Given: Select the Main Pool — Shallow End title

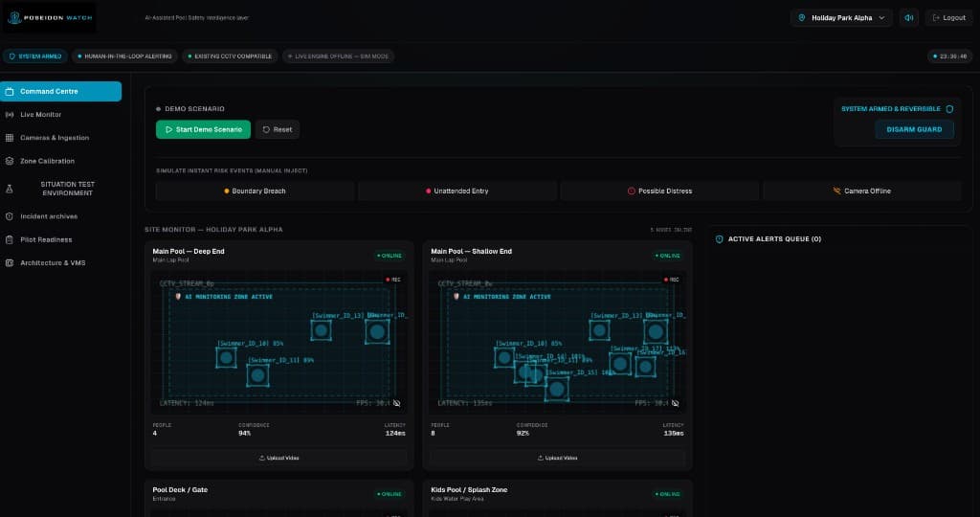Looking at the screenshot, I should click(x=471, y=251).
